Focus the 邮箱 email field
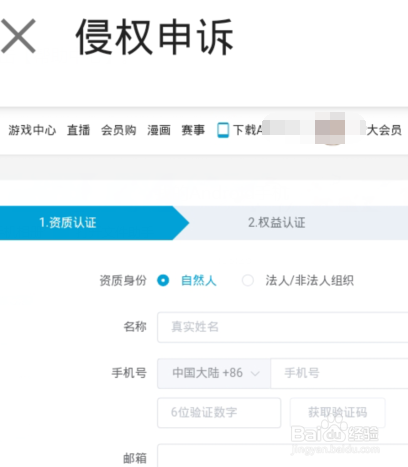Viewport: 408px width, 467px height. coord(283,455)
